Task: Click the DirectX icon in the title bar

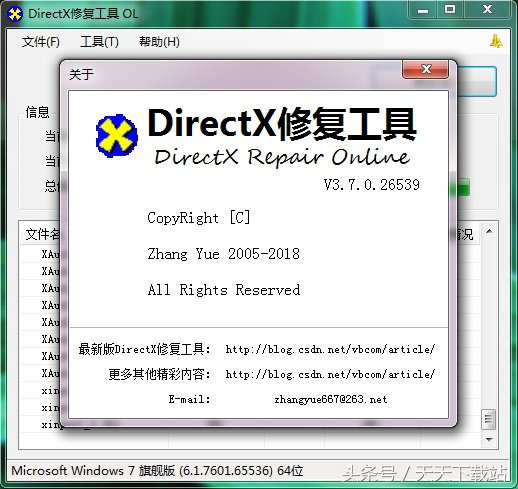Action: (15, 14)
